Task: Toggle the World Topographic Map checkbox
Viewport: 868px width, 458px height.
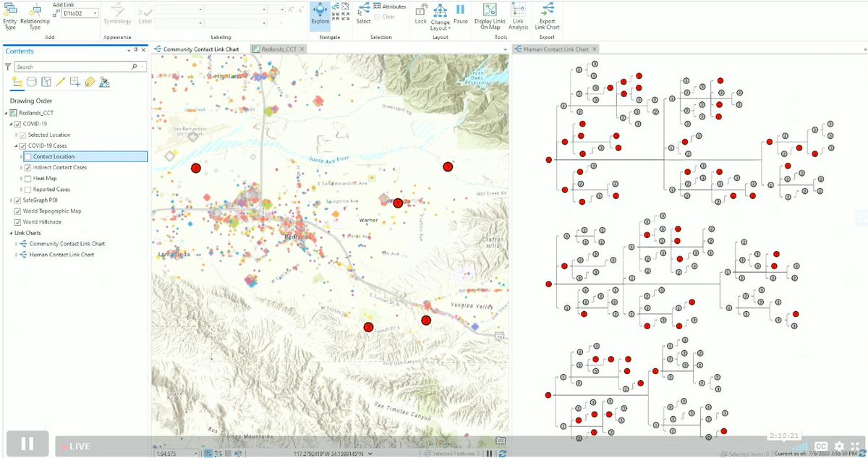Action: pyautogui.click(x=18, y=211)
